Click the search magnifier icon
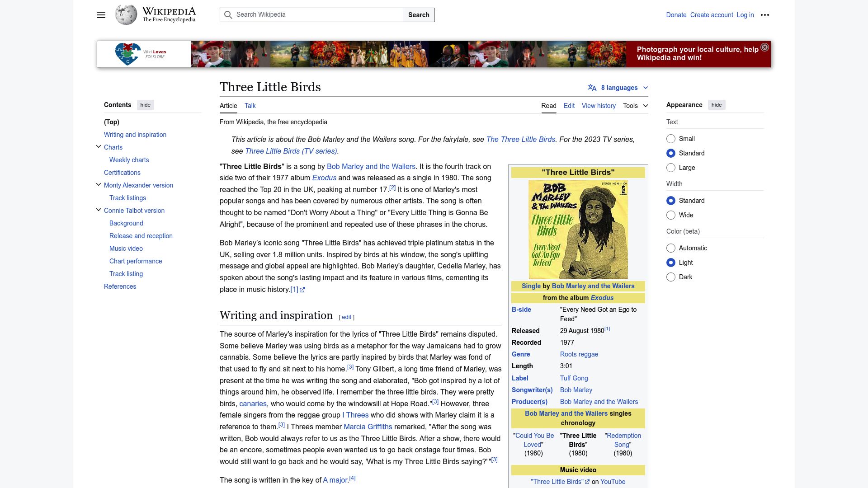The image size is (868, 488). tap(228, 15)
